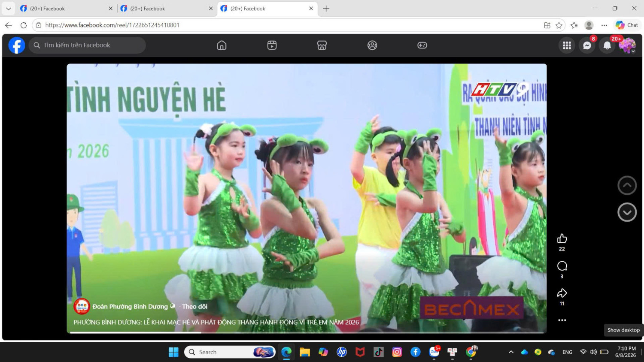Switch ENG input language
The width and height of the screenshot is (644, 362).
click(x=567, y=352)
